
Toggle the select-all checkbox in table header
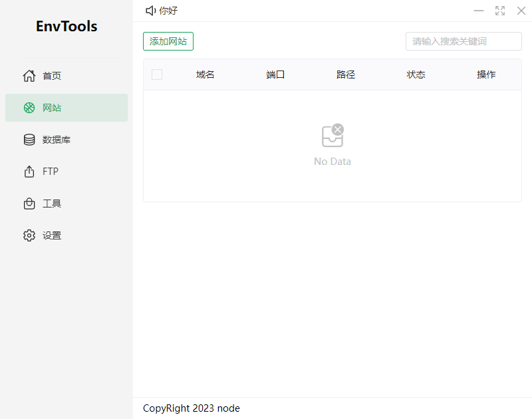pos(157,74)
